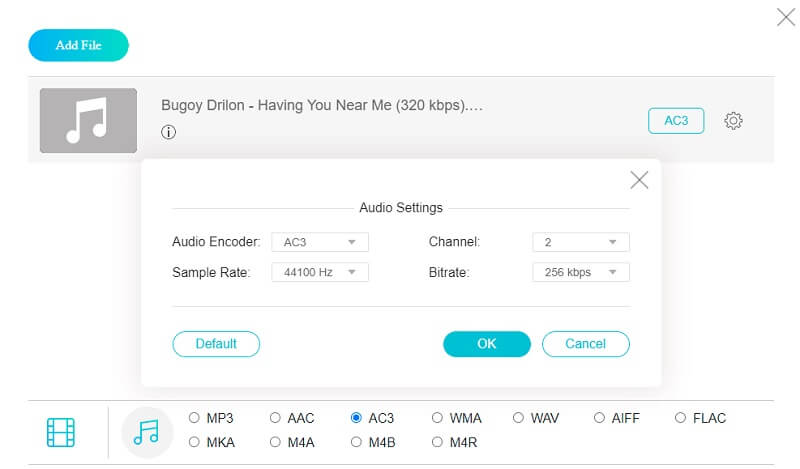Image resolution: width=800 pixels, height=469 pixels.
Task: Click the file info icon
Action: point(168,132)
